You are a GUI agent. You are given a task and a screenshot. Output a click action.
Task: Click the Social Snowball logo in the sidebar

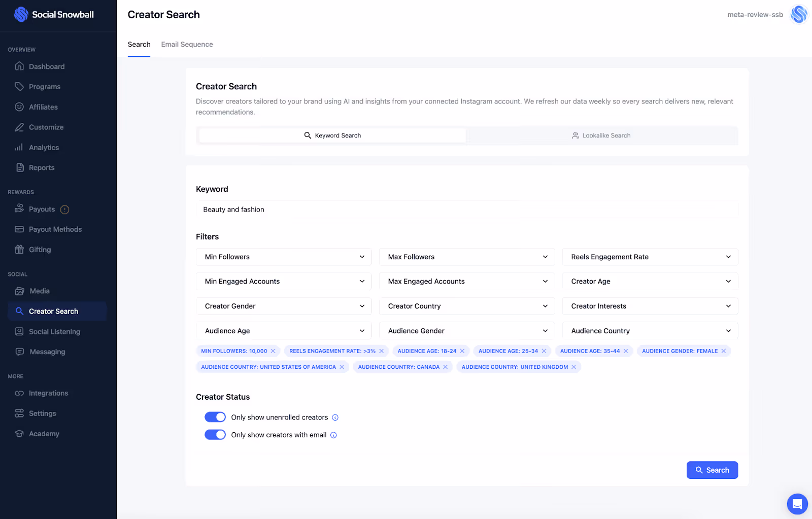(54, 14)
